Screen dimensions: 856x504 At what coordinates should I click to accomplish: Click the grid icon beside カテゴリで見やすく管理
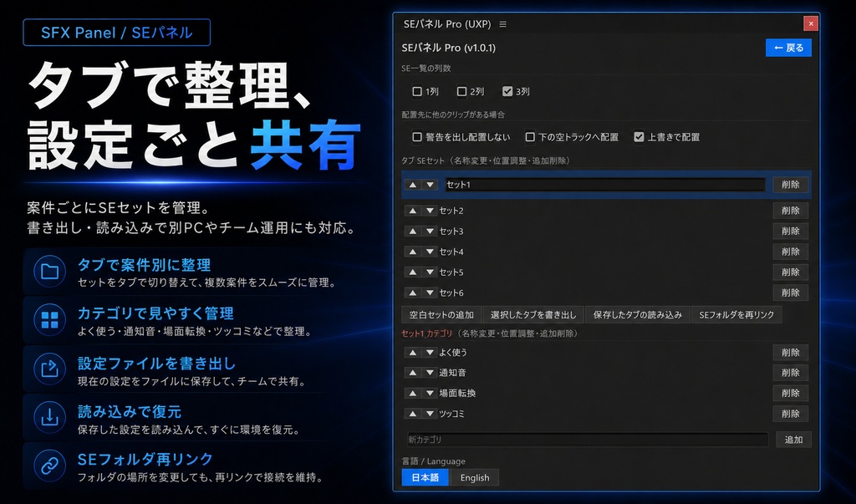[49, 320]
